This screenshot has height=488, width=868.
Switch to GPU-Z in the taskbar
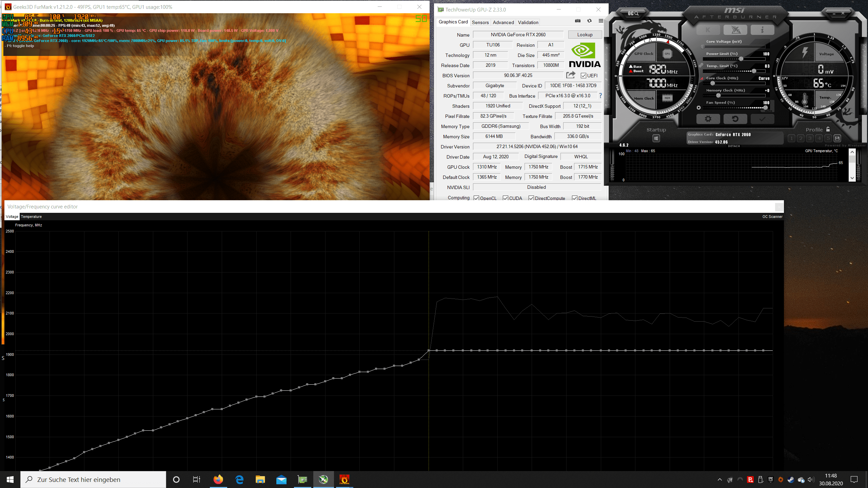(302, 480)
